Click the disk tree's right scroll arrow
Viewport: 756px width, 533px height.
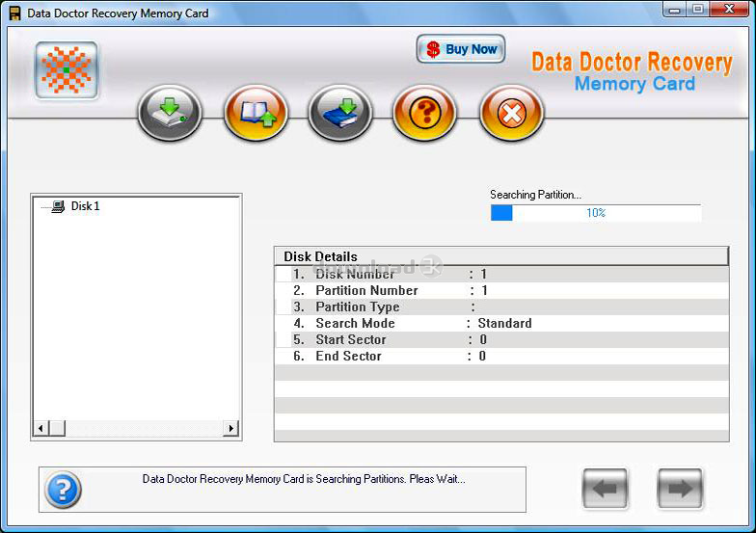click(x=230, y=428)
